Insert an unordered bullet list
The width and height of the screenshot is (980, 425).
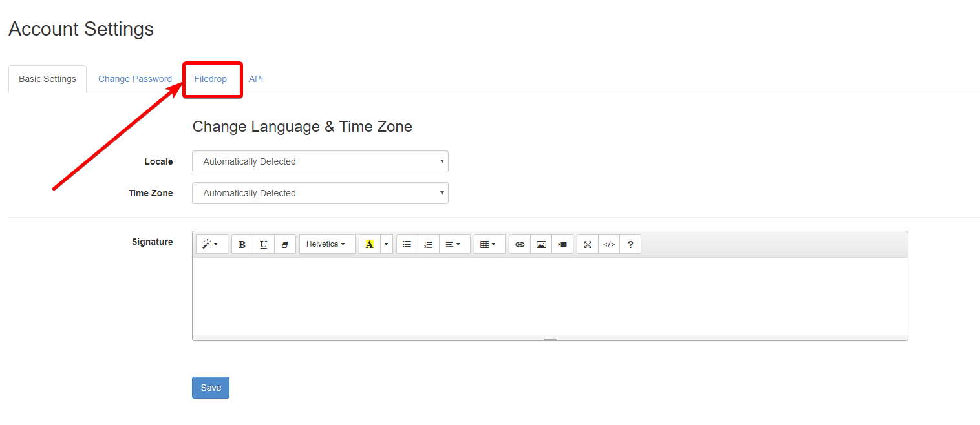click(x=407, y=244)
